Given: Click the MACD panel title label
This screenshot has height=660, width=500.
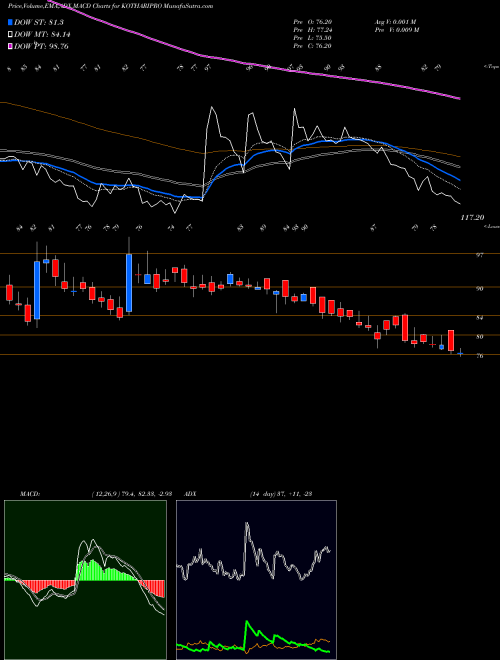Looking at the screenshot, I should (29, 494).
